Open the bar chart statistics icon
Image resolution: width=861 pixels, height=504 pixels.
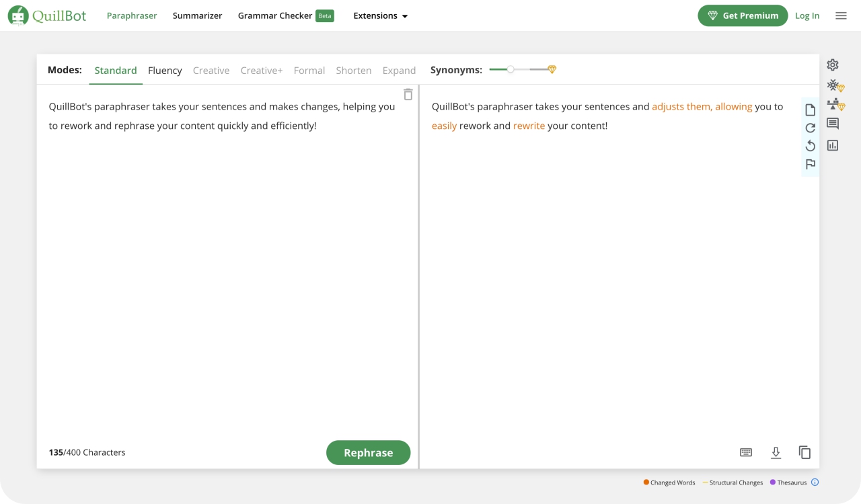click(833, 145)
